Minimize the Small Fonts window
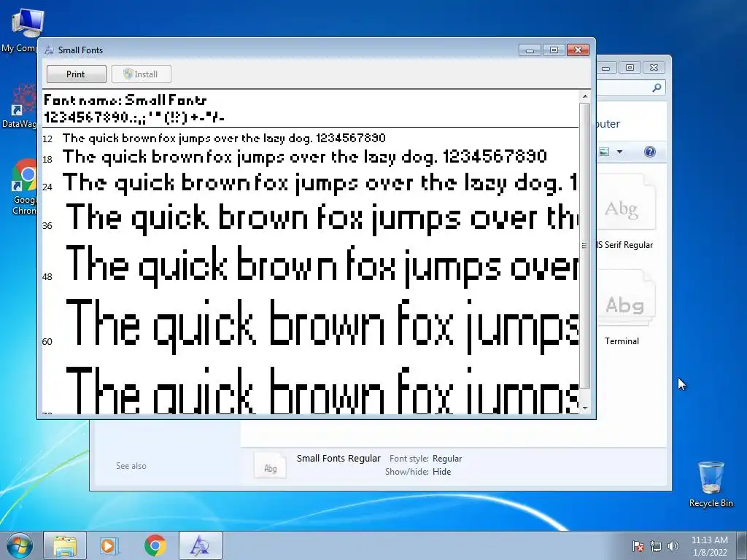This screenshot has width=747, height=560. (x=530, y=50)
